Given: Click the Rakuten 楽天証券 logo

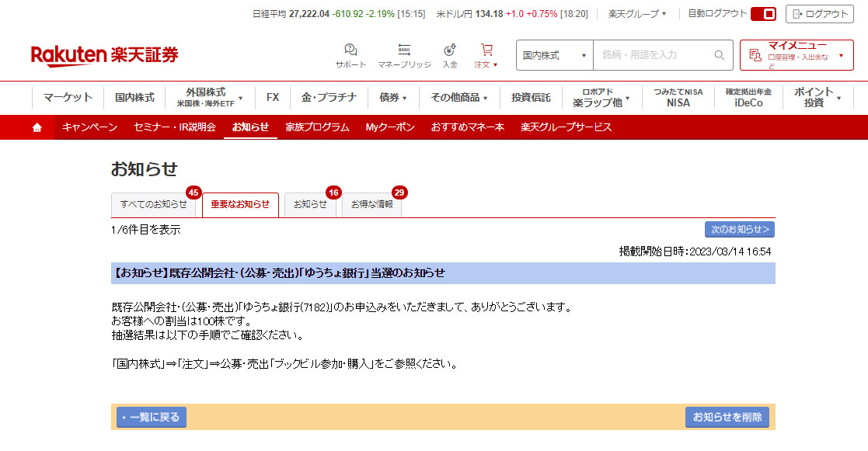Looking at the screenshot, I should point(104,55).
